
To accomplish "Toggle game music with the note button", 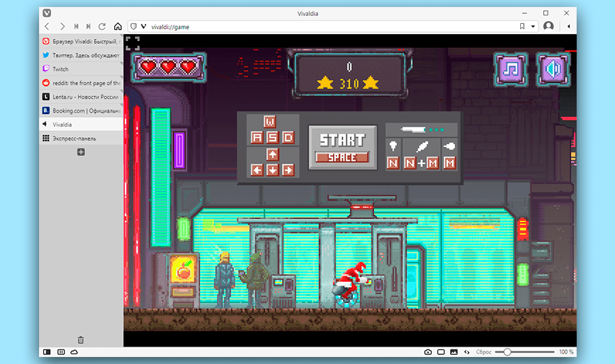I will pos(512,69).
